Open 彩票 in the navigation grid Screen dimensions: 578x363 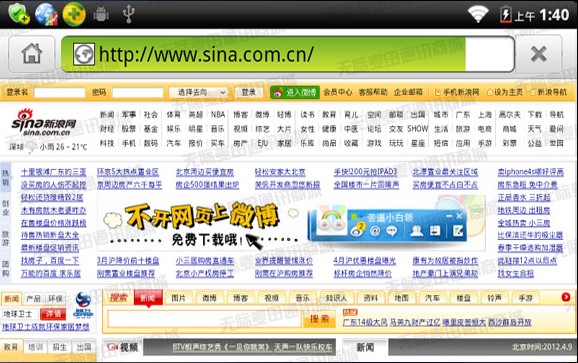[x=509, y=143]
